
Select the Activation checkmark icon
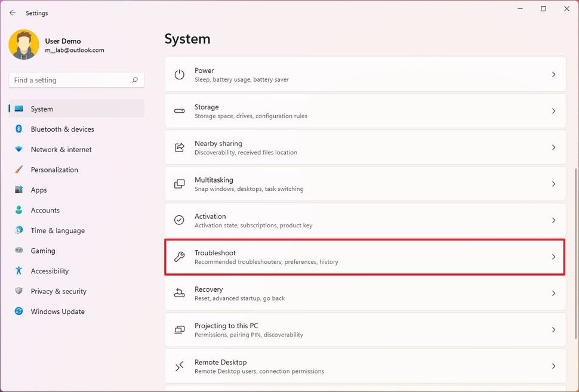click(179, 220)
